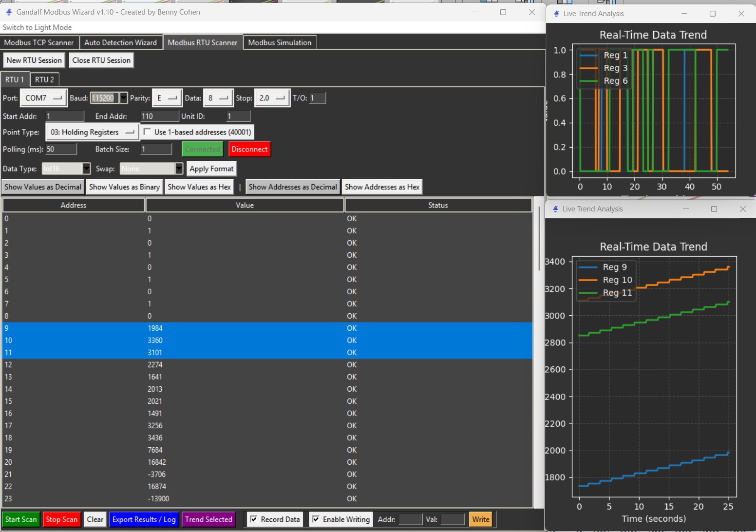Open the Point Type Holding Registers dropdown
The image size is (756, 532).
[x=92, y=132]
